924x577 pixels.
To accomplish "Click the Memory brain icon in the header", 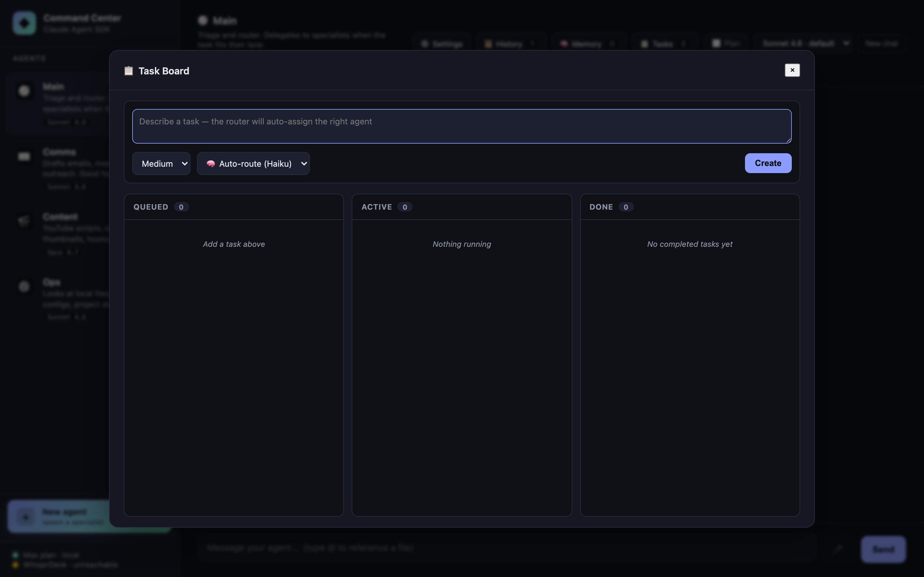I will coord(564,43).
